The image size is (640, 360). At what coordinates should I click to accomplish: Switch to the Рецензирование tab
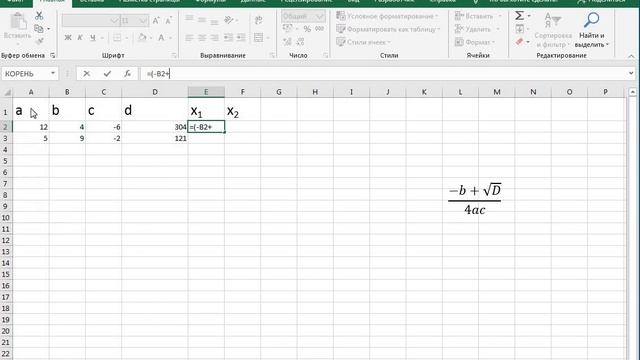point(306,2)
